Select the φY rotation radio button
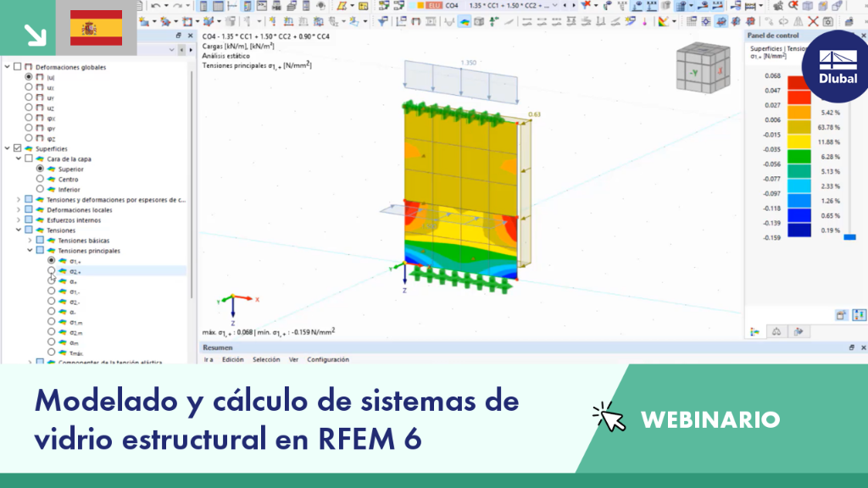868x488 pixels. point(28,128)
